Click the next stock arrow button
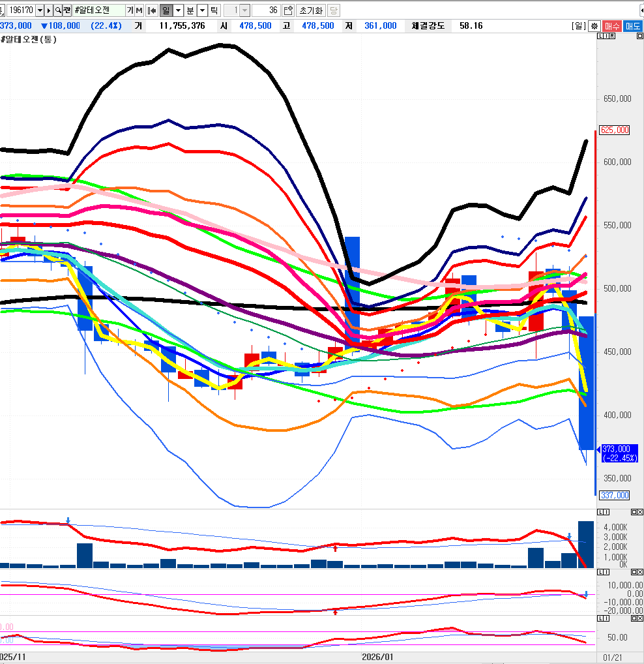644x664 pixels. (49, 10)
